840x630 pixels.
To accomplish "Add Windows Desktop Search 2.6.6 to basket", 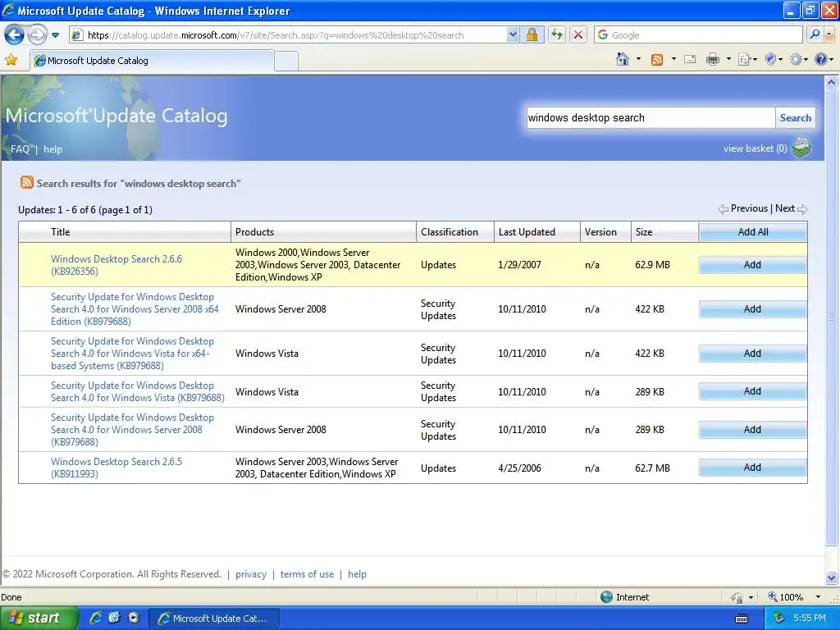I will point(752,265).
